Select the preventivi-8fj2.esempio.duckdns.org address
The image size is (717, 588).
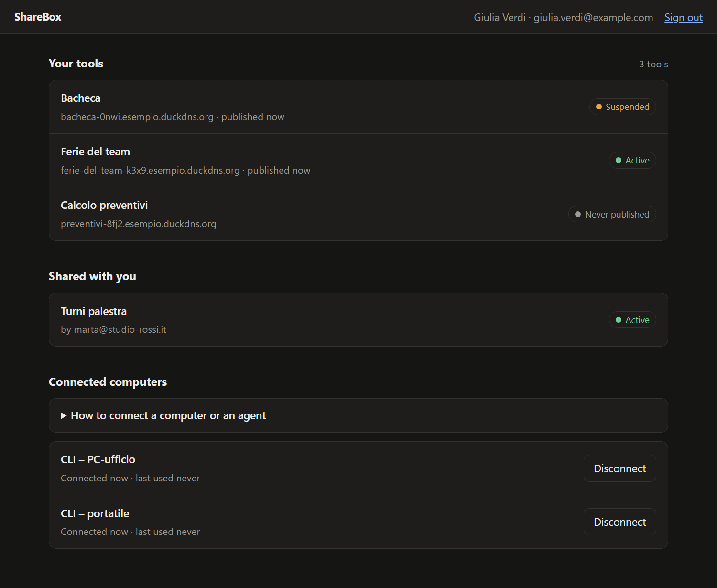tap(139, 224)
